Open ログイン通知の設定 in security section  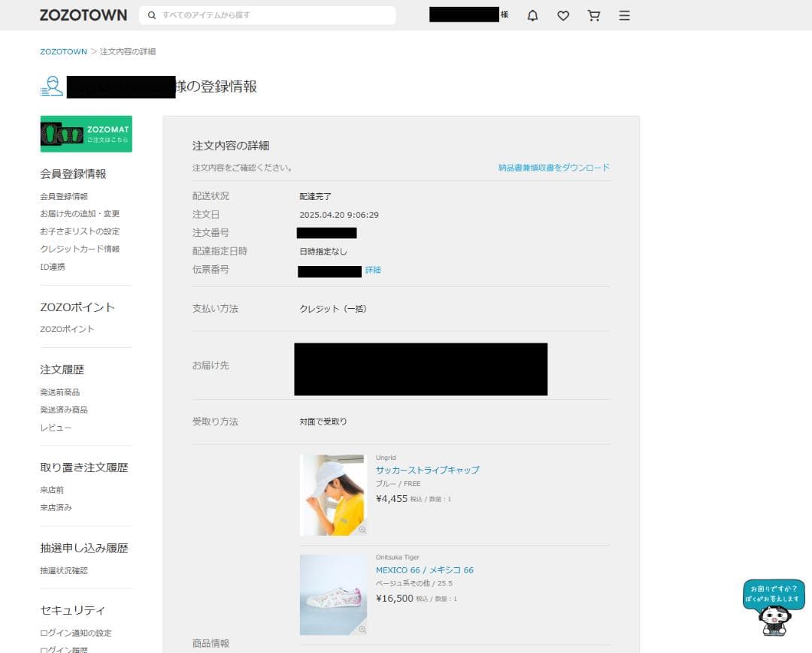(75, 633)
